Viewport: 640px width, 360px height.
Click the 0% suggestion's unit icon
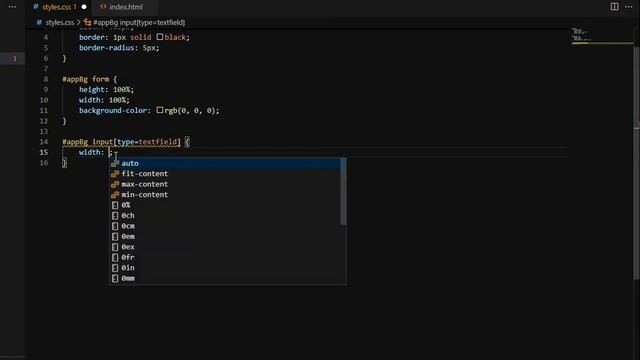click(x=115, y=205)
